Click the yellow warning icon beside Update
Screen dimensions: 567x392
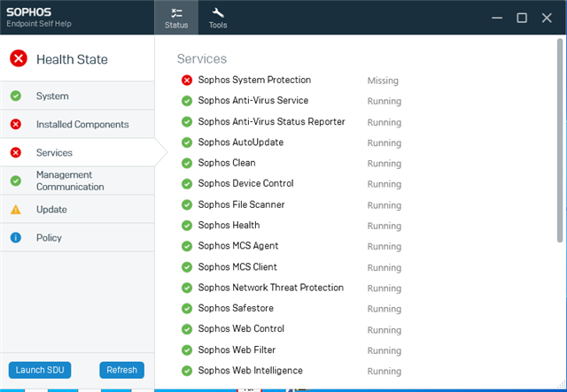tap(16, 209)
